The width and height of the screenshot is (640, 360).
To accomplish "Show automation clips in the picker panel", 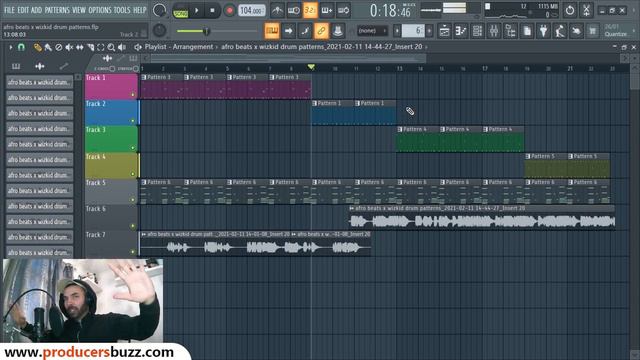I will click(x=64, y=66).
